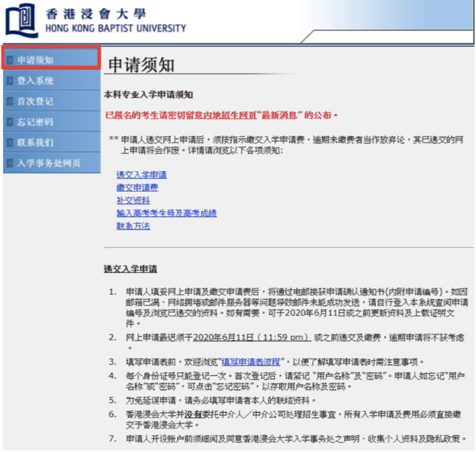Open the 缴交申请费 link
Image resolution: width=476 pixels, height=452 pixels.
(137, 188)
